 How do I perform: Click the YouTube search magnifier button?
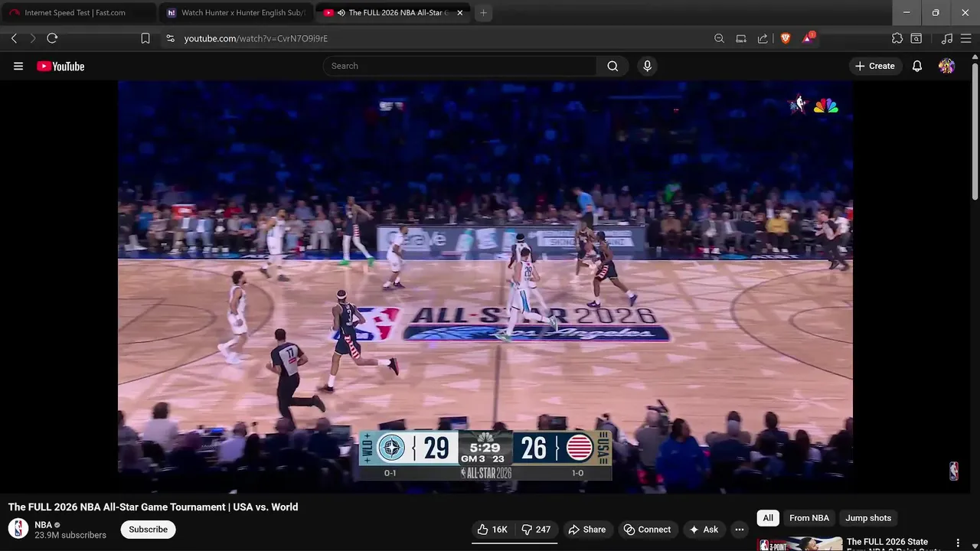612,66
